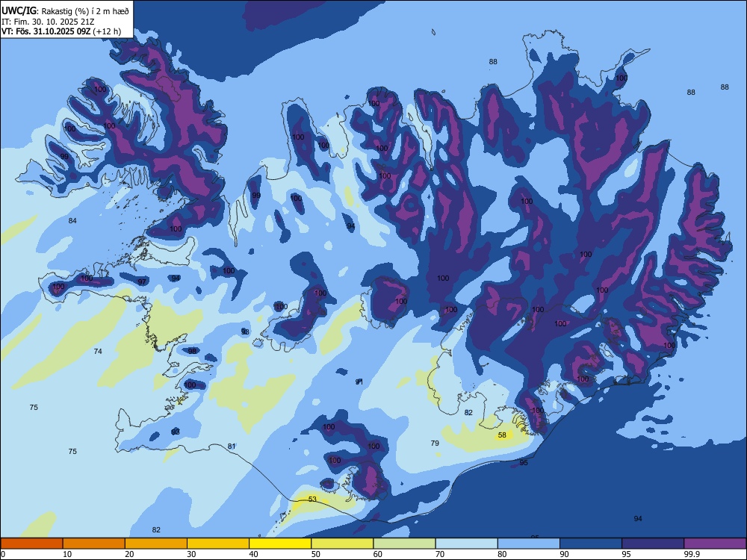Screen dimensions: 747x560
Task: Choose the light blue 80–90 legend swatch
Action: coord(529,544)
